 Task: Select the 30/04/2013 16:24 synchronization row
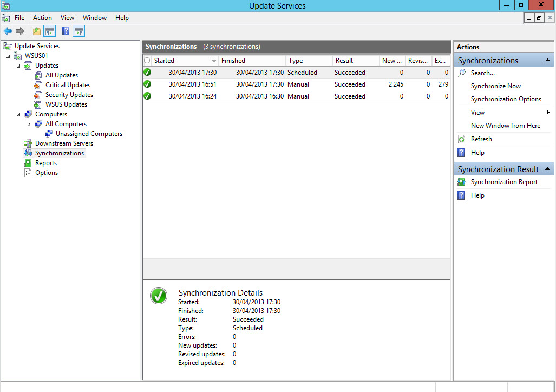point(297,96)
